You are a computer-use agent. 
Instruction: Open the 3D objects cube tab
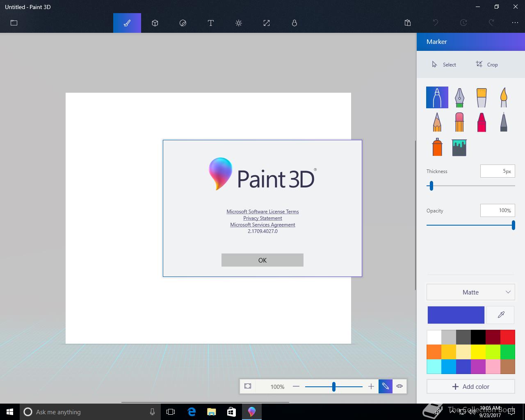tap(155, 23)
